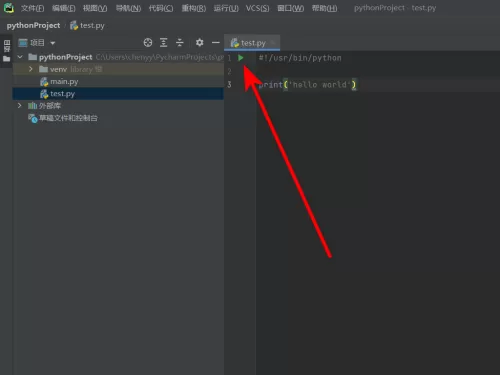Click the green run gutter arrow
500x375 pixels.
(241, 58)
